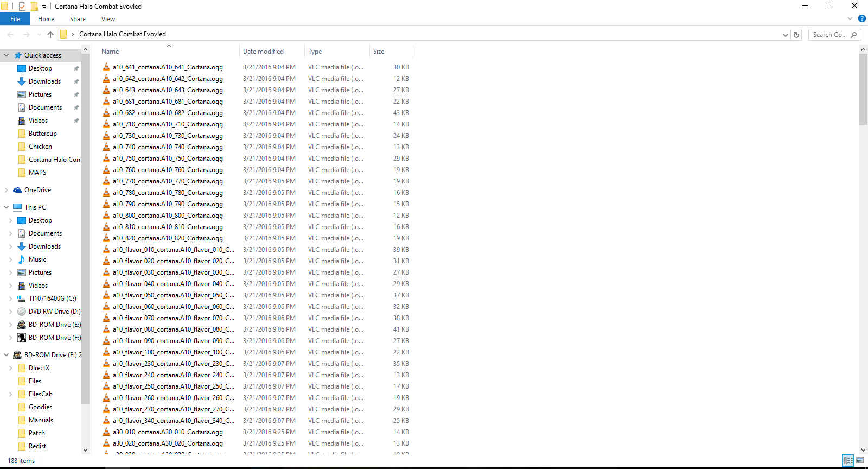Select DVD RW Drive (D:) disc icon
868x469 pixels.
point(22,312)
